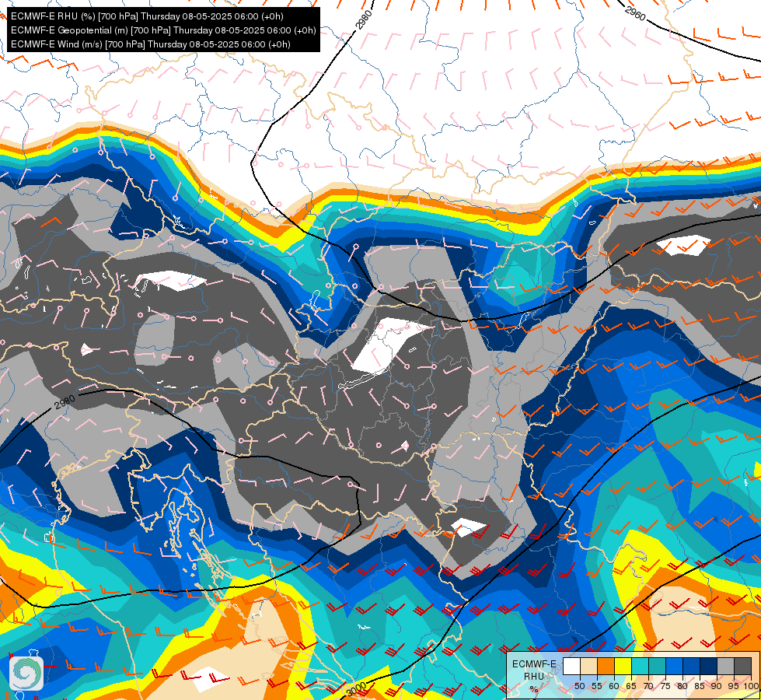Click the legend value 95
The width and height of the screenshot is (761, 700).
[x=734, y=686]
